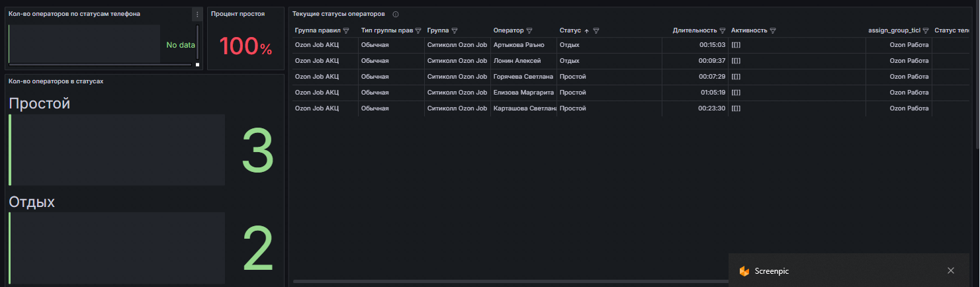This screenshot has width=980, height=287.
Task: Click the Простой stat label
Action: tap(39, 104)
